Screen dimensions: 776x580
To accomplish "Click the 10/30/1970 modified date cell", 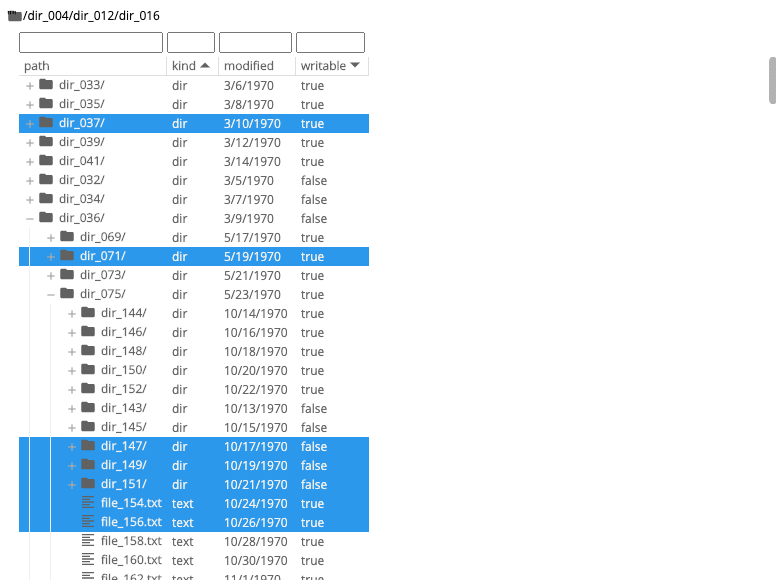I will [x=256, y=560].
